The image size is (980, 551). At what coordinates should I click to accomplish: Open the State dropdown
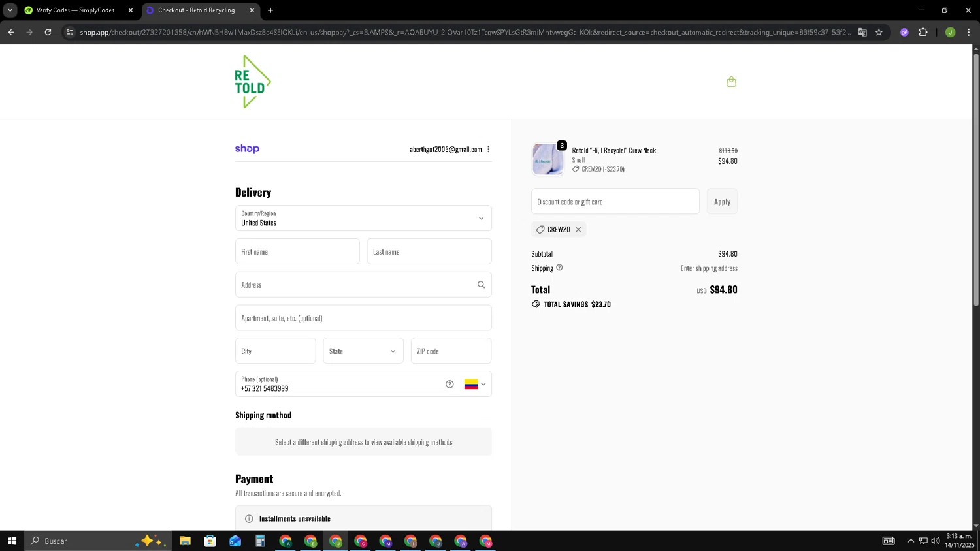coord(363,351)
